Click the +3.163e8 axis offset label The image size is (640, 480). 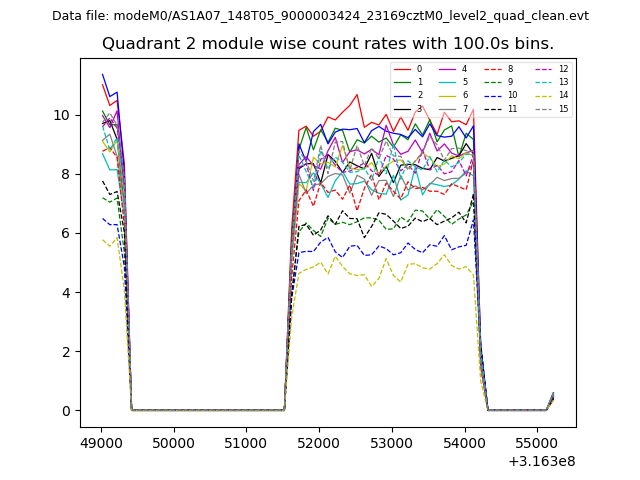[x=541, y=461]
